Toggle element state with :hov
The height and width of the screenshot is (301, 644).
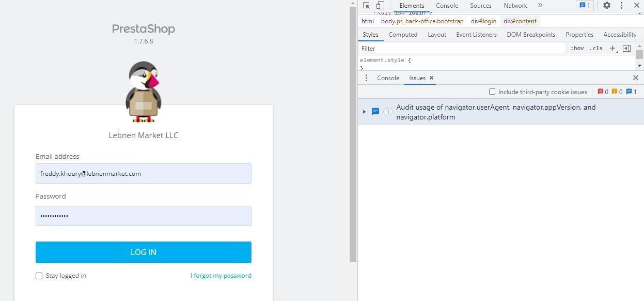pyautogui.click(x=577, y=48)
